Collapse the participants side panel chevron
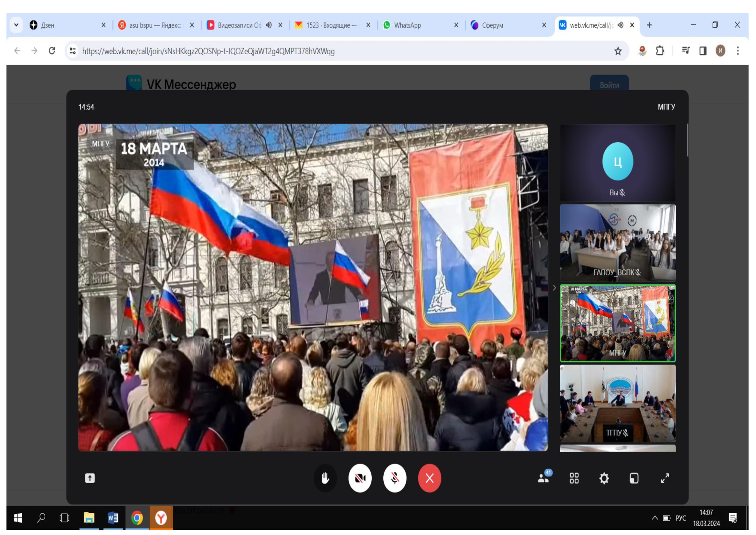Image resolution: width=756 pixels, height=535 pixels. click(x=554, y=288)
